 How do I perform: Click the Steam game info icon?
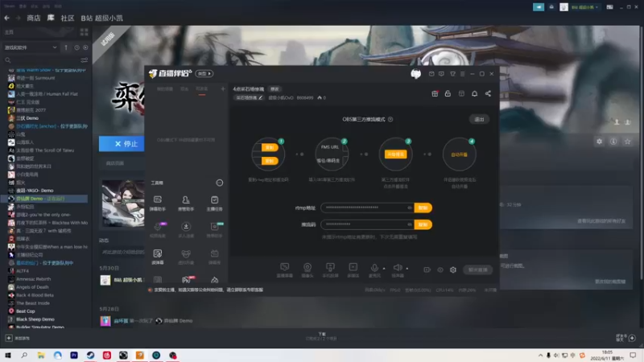tap(613, 142)
